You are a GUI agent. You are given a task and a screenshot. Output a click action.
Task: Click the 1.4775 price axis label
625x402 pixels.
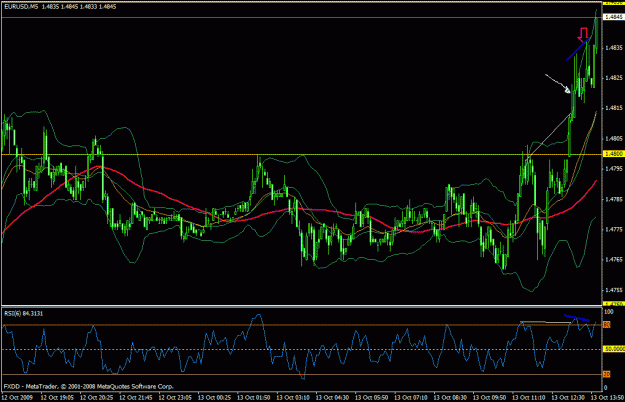(613, 229)
